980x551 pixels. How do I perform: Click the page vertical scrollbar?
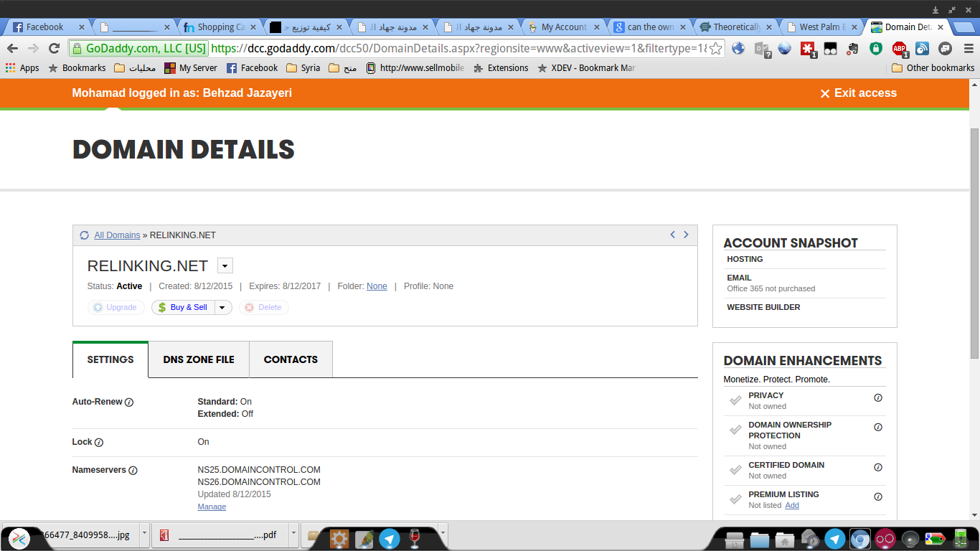[974, 244]
